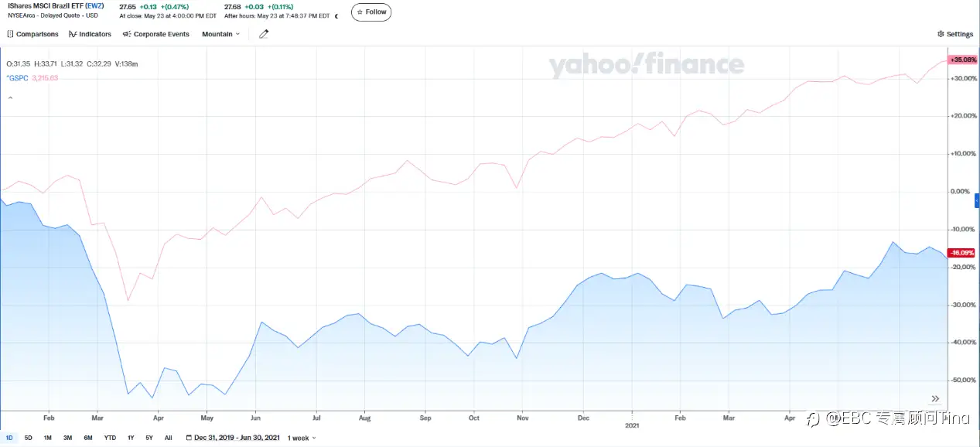Click the ^GSPC comparison symbol label
This screenshot has width=980, height=447.
pos(15,78)
